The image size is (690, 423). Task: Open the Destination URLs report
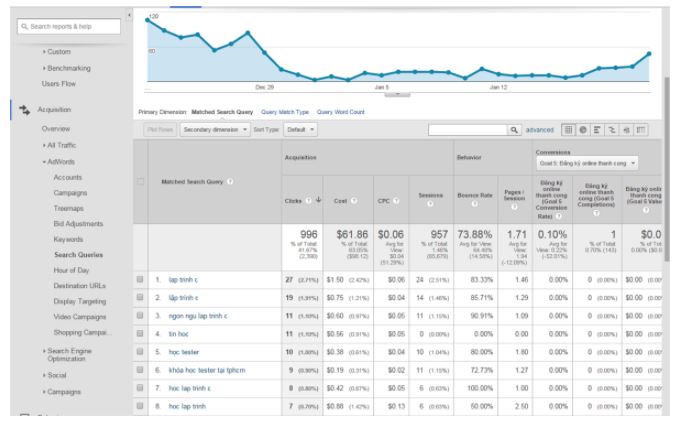(x=80, y=286)
